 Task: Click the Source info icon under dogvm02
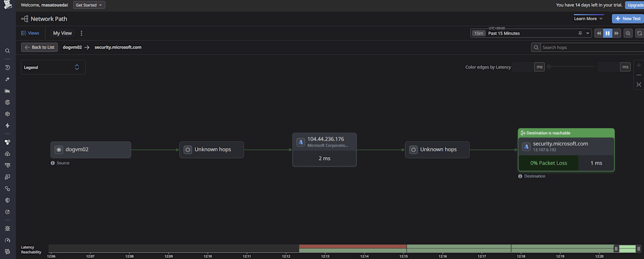click(53, 163)
